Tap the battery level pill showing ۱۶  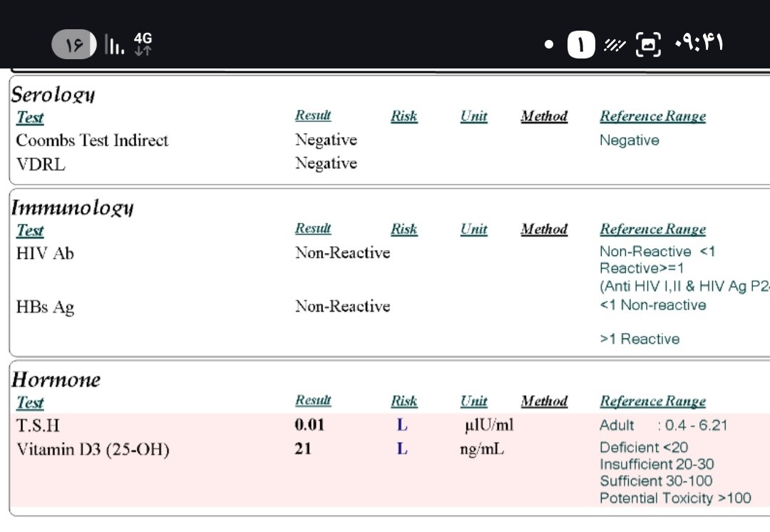click(74, 45)
